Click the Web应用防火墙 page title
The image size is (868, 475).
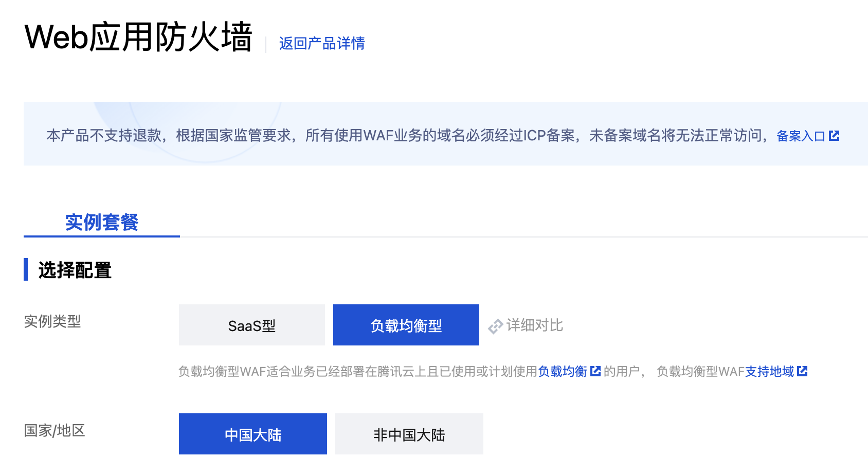pyautogui.click(x=139, y=37)
